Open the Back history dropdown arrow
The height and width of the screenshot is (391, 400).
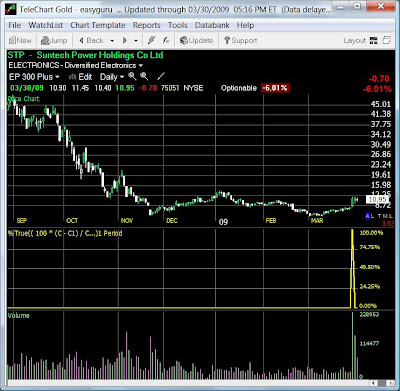tap(112, 41)
